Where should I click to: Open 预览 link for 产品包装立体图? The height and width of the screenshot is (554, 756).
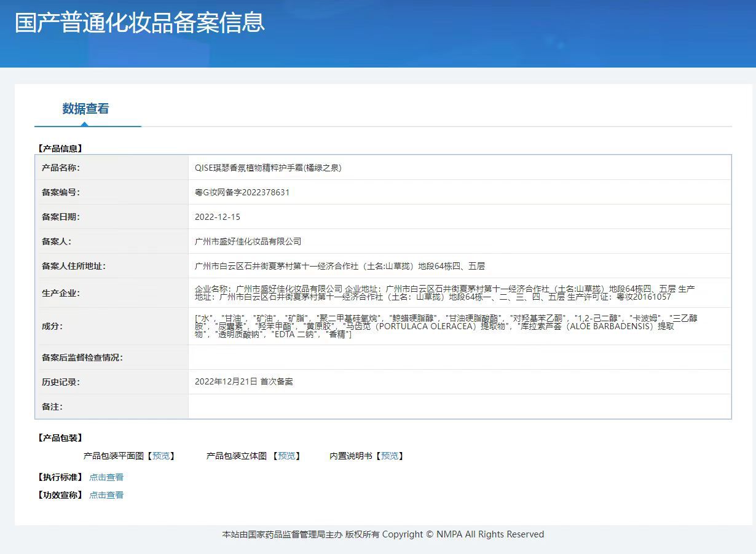point(286,456)
